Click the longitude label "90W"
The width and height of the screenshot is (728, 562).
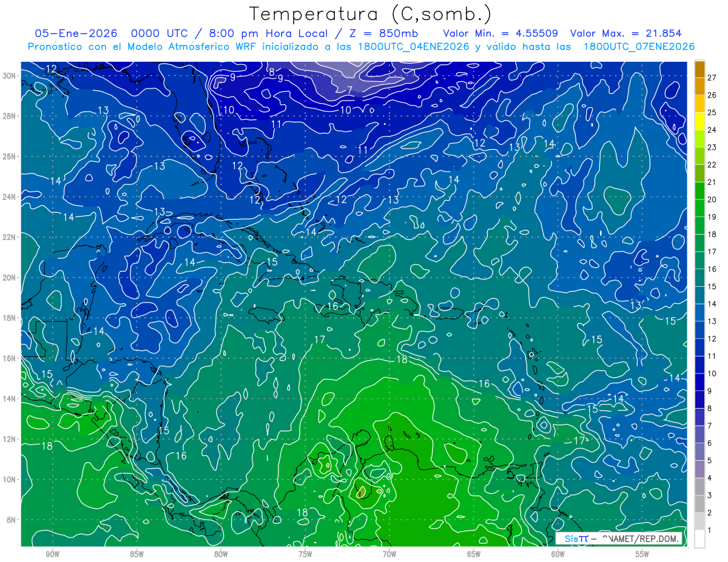[53, 554]
